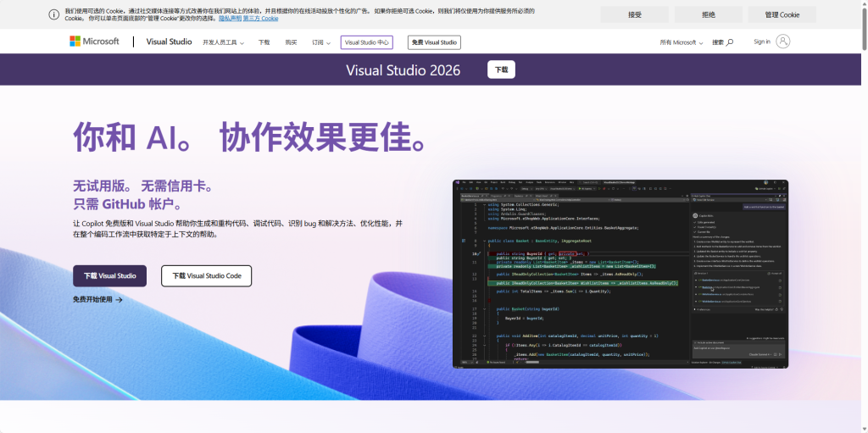Click the Microsoft logo in header

coord(94,42)
